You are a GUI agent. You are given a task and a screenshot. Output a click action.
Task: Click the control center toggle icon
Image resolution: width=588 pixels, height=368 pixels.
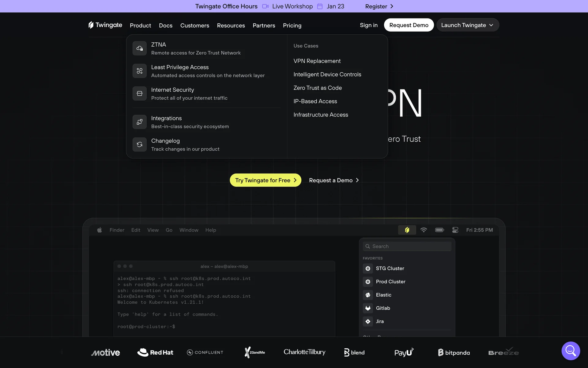point(455,230)
